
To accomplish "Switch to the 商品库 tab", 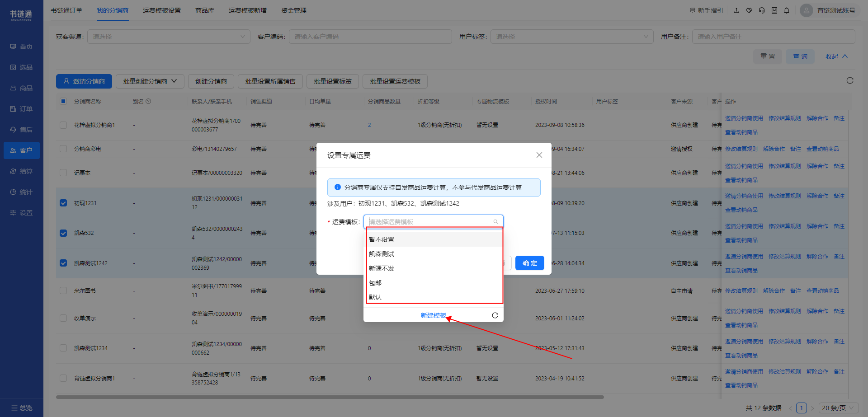I will (205, 10).
